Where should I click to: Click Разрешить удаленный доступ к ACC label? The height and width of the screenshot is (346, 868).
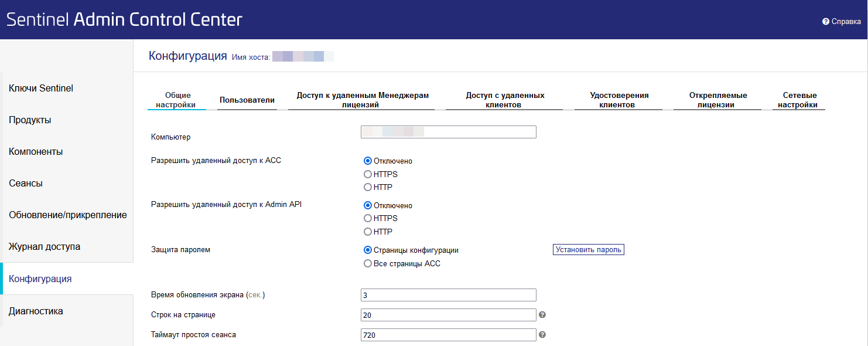[x=216, y=160]
